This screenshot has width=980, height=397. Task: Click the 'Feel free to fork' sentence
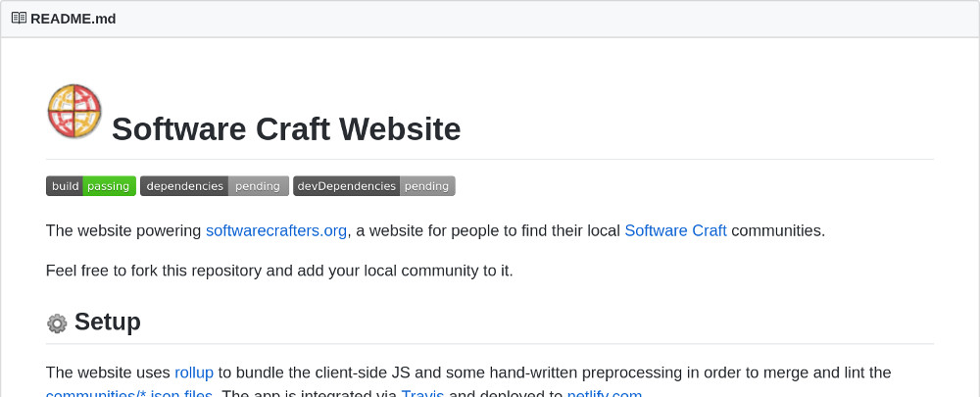point(279,271)
